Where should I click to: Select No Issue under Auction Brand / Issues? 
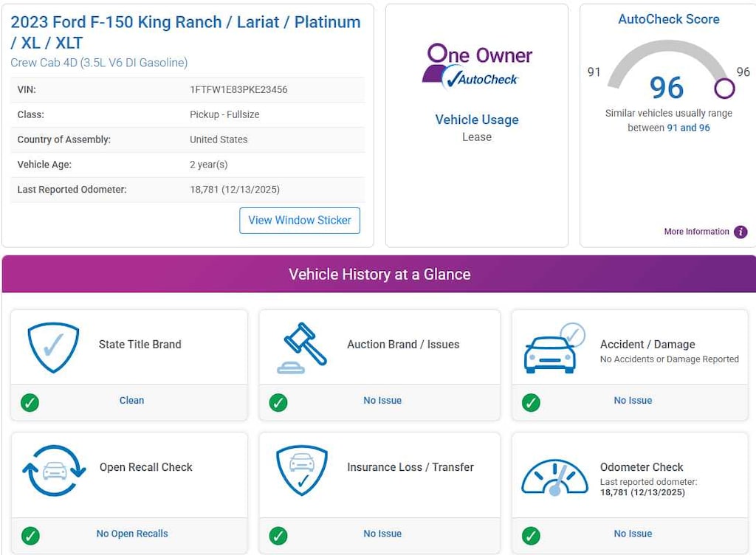(382, 400)
